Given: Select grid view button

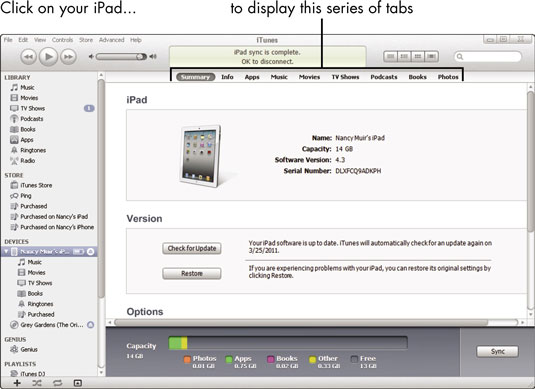Looking at the screenshot, I should (x=418, y=57).
